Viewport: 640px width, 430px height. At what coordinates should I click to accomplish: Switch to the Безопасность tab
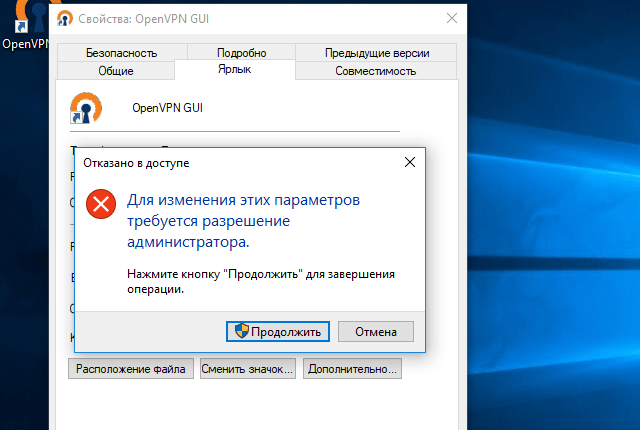122,53
